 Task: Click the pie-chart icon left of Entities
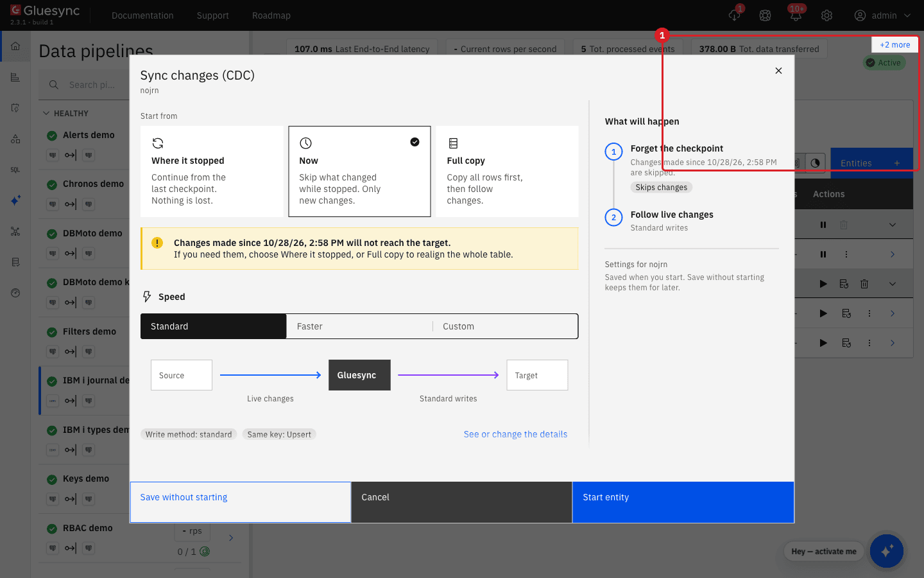(x=815, y=163)
